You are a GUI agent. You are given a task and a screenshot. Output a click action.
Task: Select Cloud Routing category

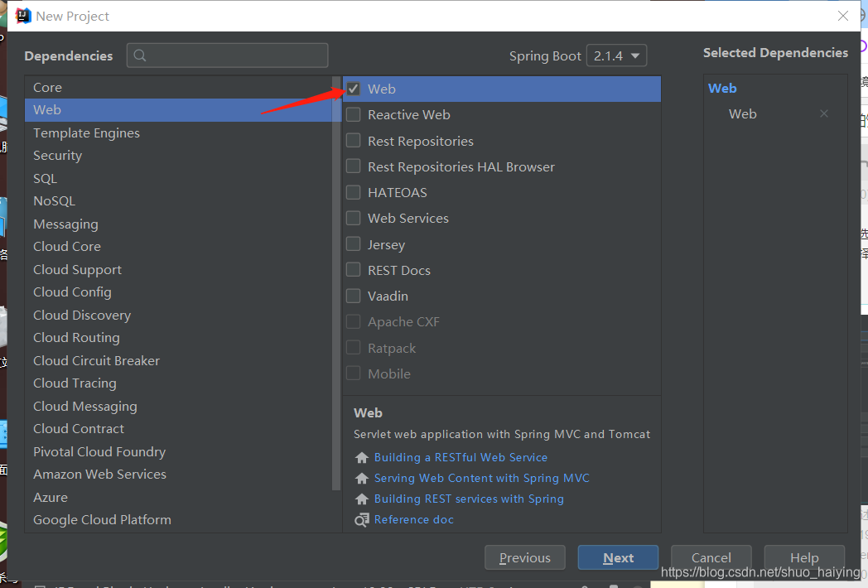(x=179, y=338)
